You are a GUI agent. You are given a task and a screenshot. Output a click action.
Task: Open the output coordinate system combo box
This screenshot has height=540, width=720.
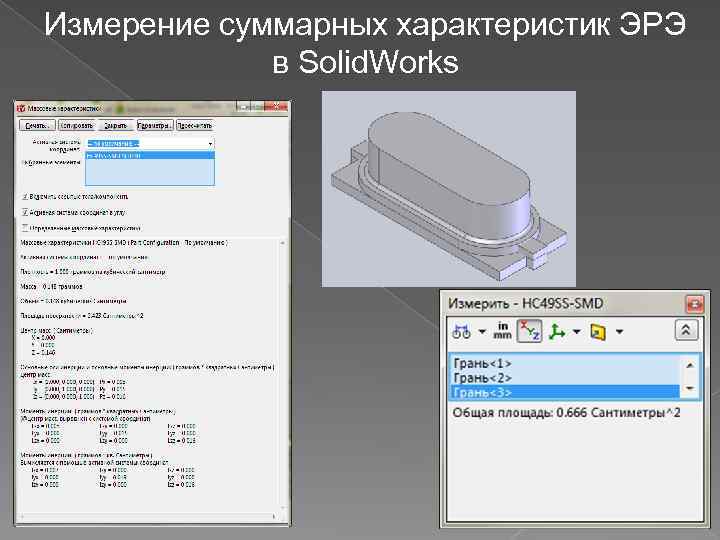(x=150, y=144)
